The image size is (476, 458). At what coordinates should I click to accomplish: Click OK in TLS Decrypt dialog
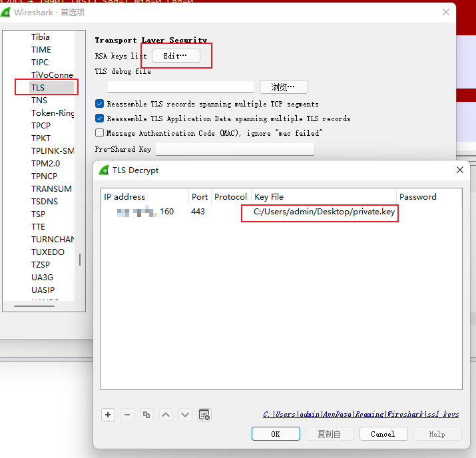point(276,434)
